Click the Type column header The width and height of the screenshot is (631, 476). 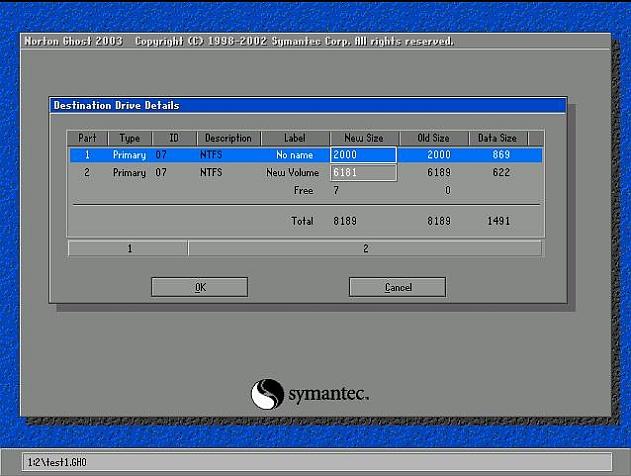pyautogui.click(x=130, y=138)
